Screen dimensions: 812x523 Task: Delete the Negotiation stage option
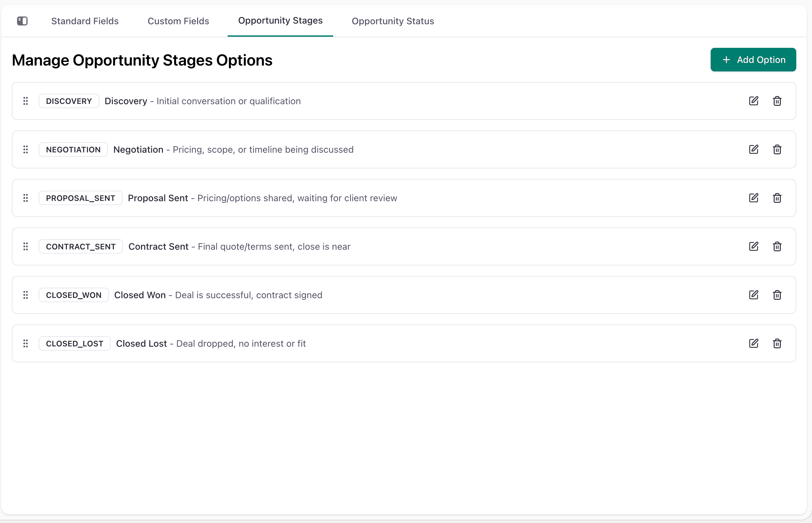[777, 149]
